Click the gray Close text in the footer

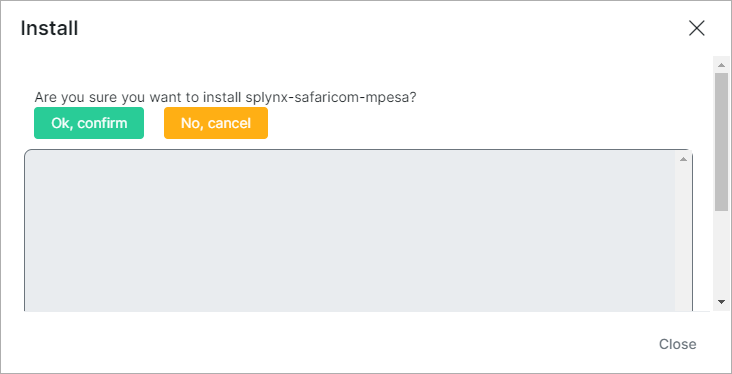point(677,344)
